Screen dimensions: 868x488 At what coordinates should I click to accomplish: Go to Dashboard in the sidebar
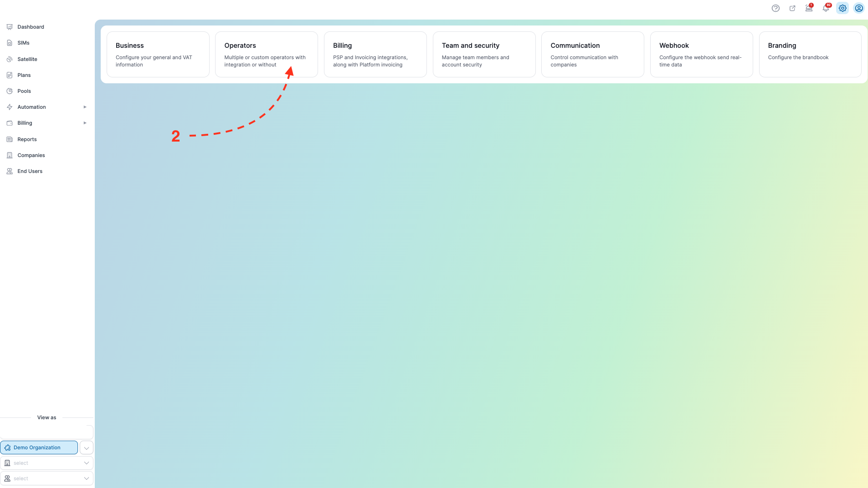[x=31, y=27]
